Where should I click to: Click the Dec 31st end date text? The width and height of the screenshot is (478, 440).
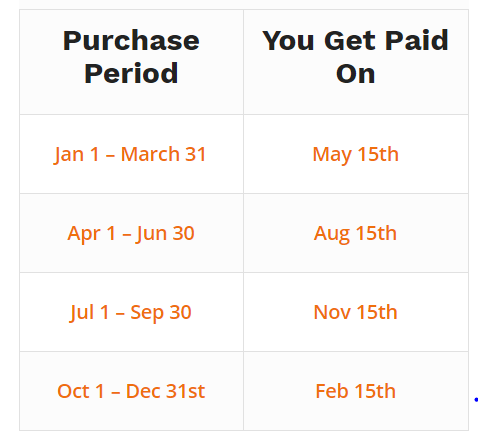click(x=165, y=391)
